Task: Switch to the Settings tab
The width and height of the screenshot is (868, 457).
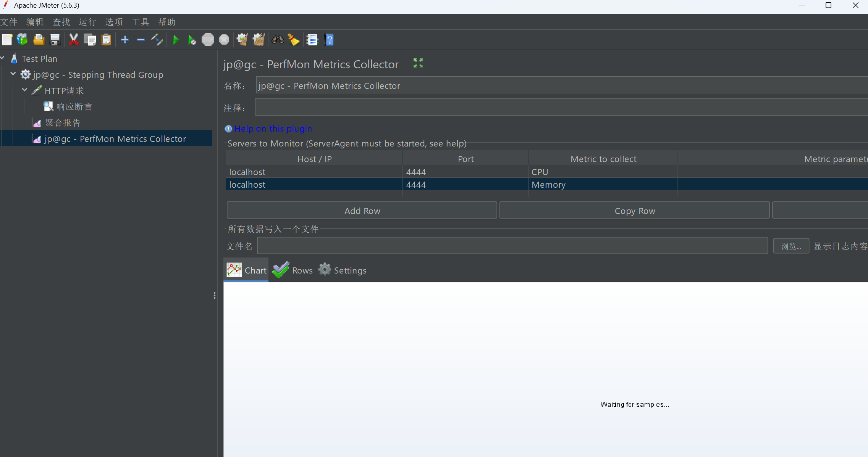Action: coord(343,270)
